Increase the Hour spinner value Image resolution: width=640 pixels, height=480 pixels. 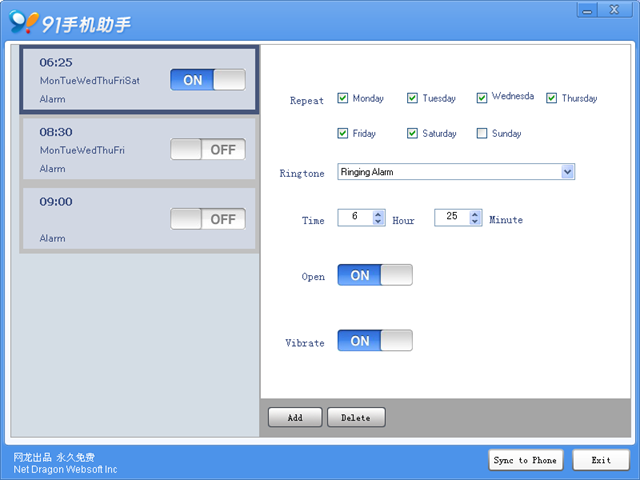pyautogui.click(x=378, y=214)
